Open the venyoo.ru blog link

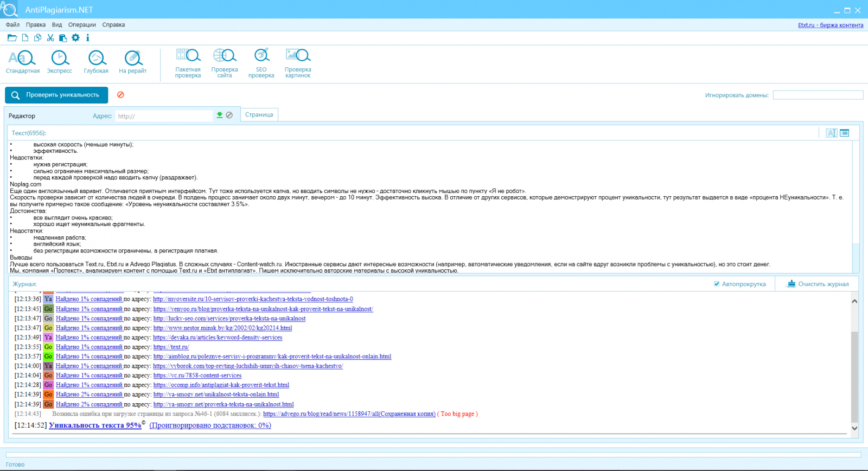point(263,309)
